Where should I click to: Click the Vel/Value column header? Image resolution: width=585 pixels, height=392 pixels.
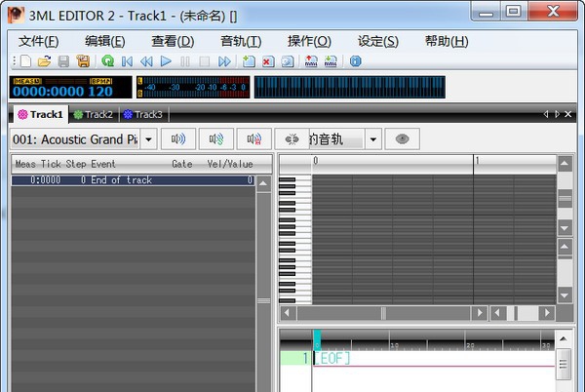pyautogui.click(x=230, y=164)
